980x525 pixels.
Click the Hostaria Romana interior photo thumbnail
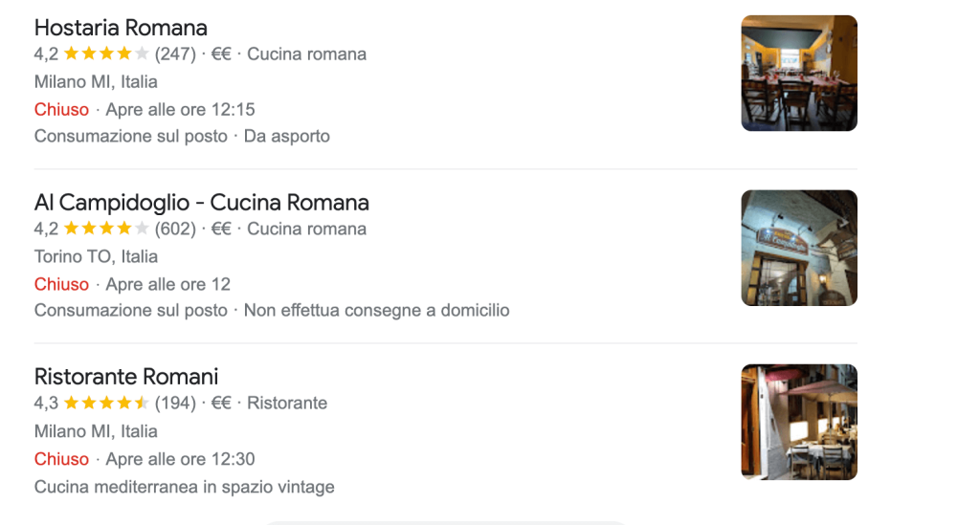tap(799, 73)
